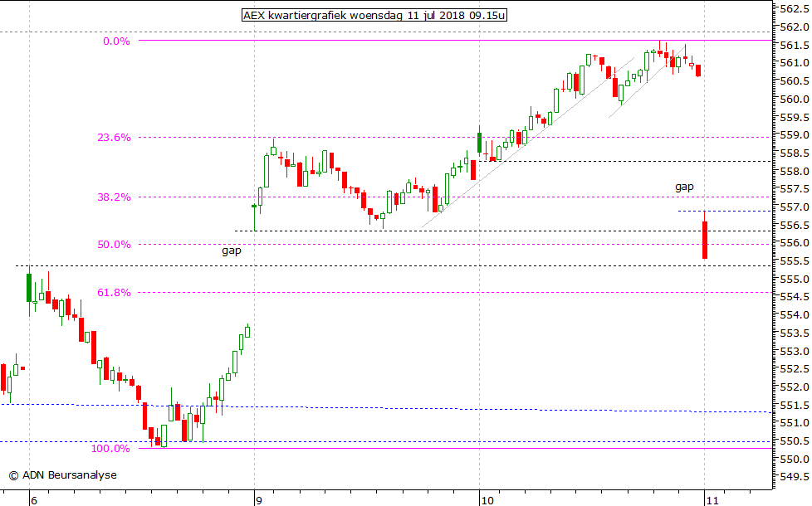Click the price label '560.0' on the axis

(x=795, y=99)
